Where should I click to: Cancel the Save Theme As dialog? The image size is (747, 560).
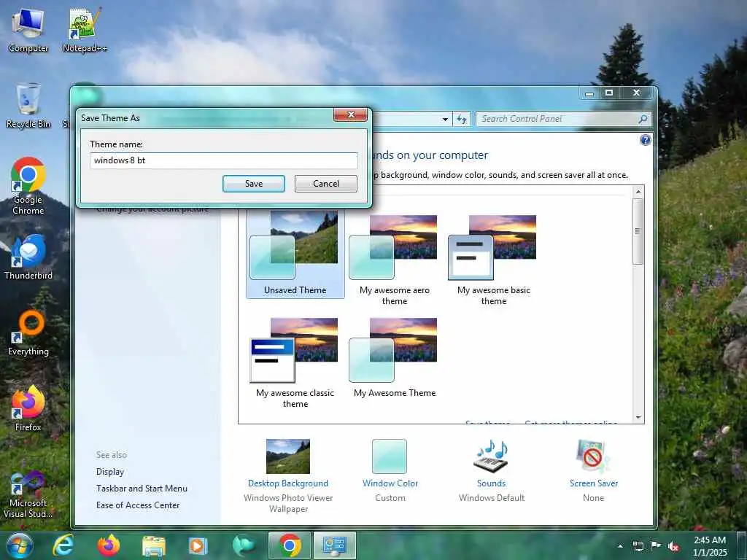coord(326,184)
